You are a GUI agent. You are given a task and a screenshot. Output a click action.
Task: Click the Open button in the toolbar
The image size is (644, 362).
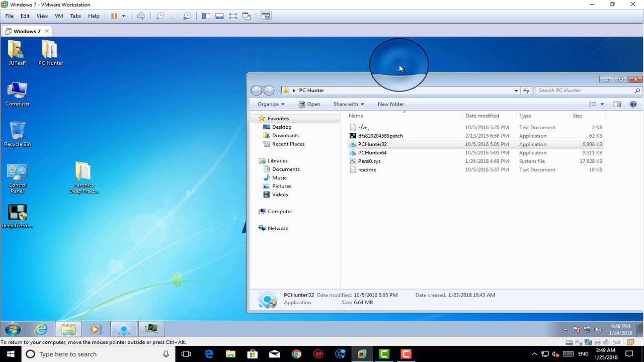click(x=309, y=104)
